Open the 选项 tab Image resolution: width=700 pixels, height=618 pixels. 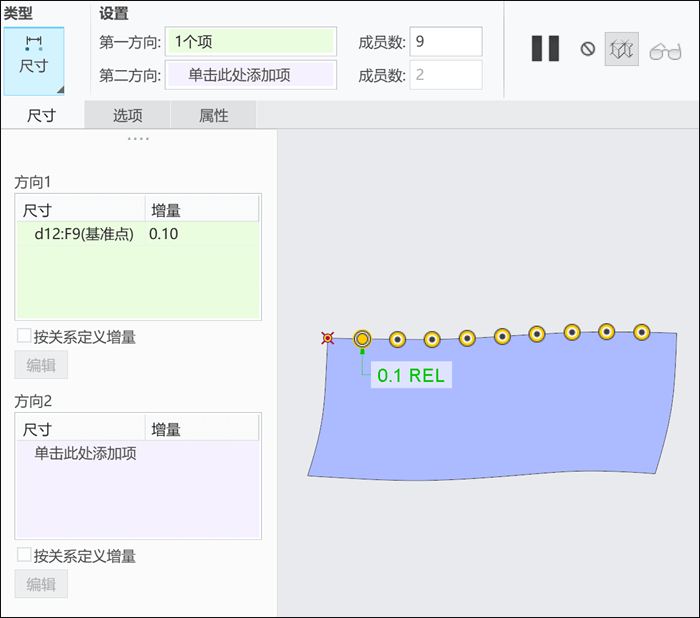pos(127,115)
